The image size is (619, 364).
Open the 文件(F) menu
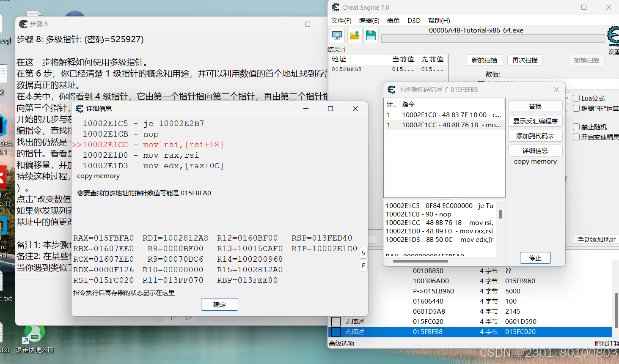341,20
